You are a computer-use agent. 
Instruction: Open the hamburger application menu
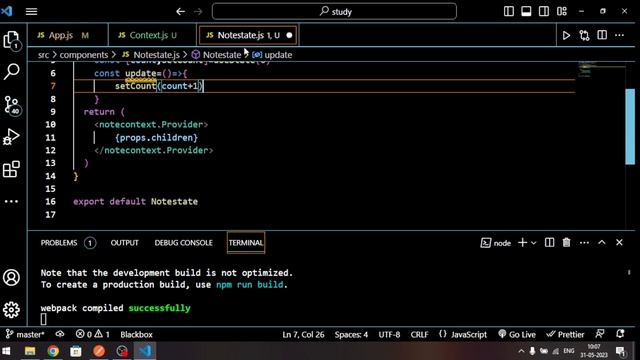click(x=31, y=11)
